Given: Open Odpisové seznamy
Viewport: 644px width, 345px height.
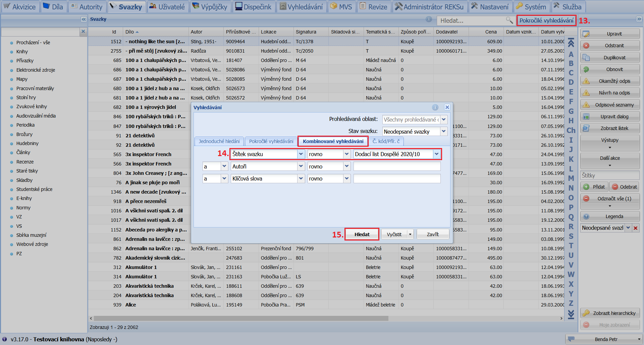Looking at the screenshot, I should click(x=610, y=105).
